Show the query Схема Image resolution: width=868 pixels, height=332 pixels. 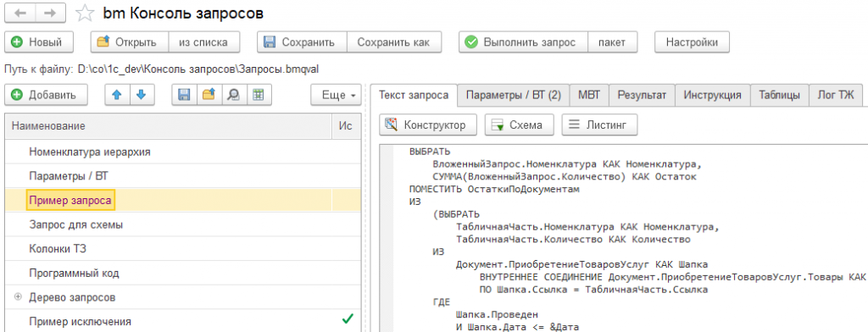pyautogui.click(x=520, y=125)
